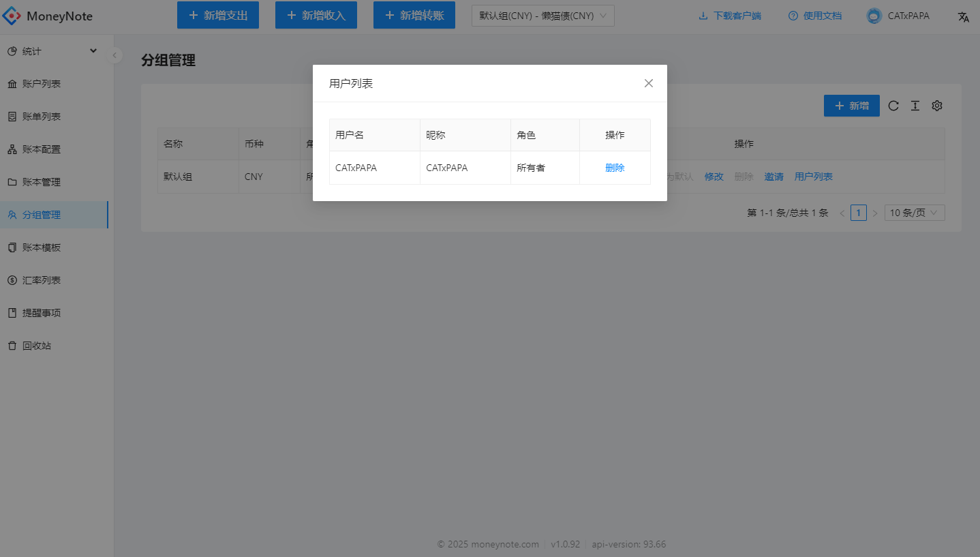Click the 默认组 name cell
This screenshot has height=557, width=980.
(198, 177)
